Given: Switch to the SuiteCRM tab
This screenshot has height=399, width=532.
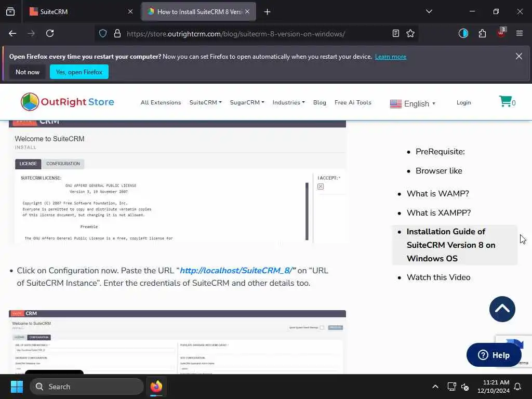Looking at the screenshot, I should tap(81, 11).
